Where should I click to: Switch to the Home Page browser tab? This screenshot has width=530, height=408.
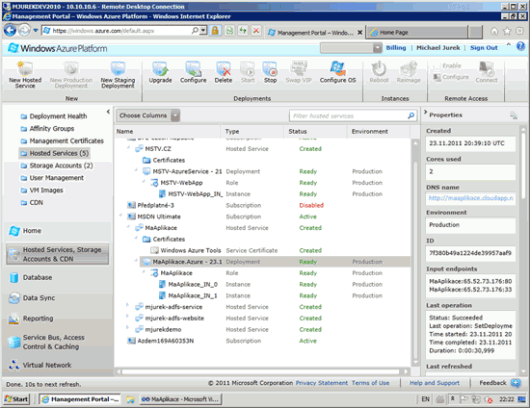[417, 32]
